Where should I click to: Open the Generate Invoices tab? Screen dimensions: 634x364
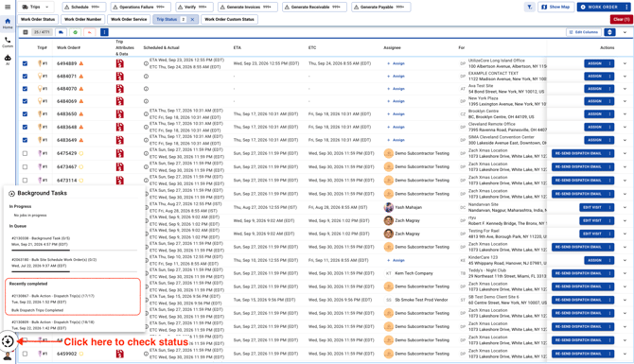pyautogui.click(x=248, y=7)
